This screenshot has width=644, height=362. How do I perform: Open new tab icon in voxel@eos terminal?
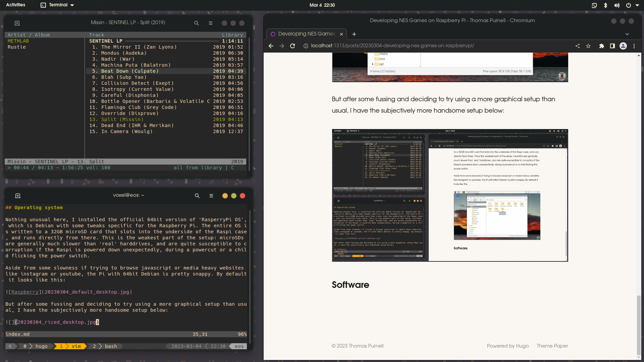18,196
